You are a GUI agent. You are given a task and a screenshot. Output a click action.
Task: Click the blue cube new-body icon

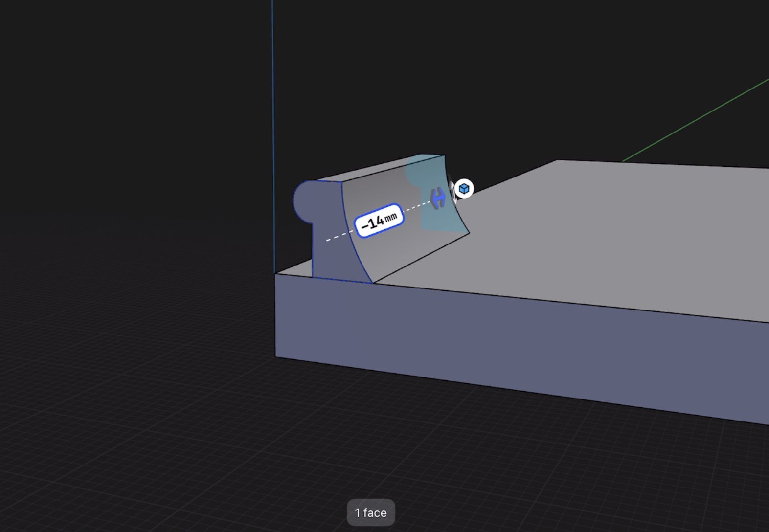464,189
